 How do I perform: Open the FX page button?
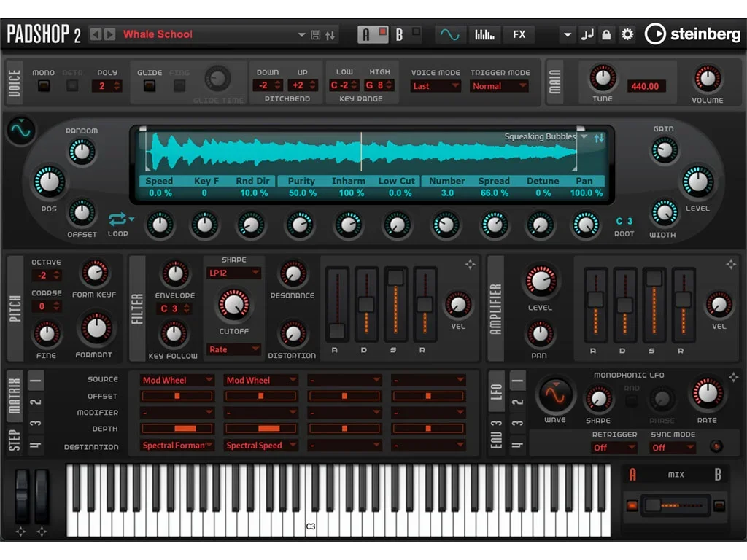pos(519,34)
